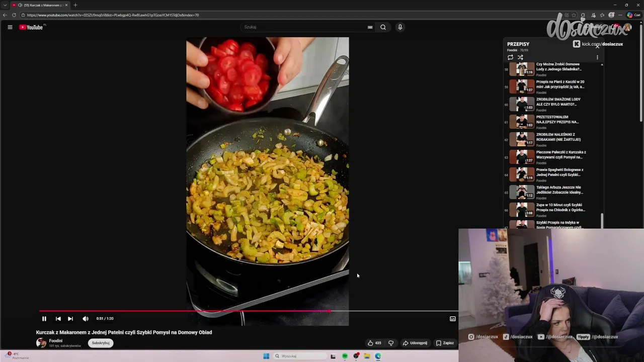Click the video title text
644x362 pixels.
[124, 332]
